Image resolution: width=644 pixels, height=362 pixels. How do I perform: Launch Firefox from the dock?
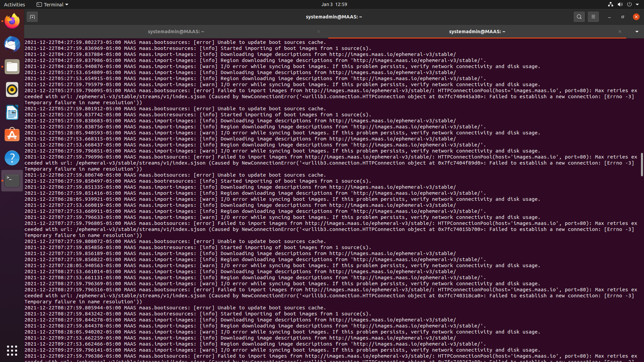[x=12, y=21]
